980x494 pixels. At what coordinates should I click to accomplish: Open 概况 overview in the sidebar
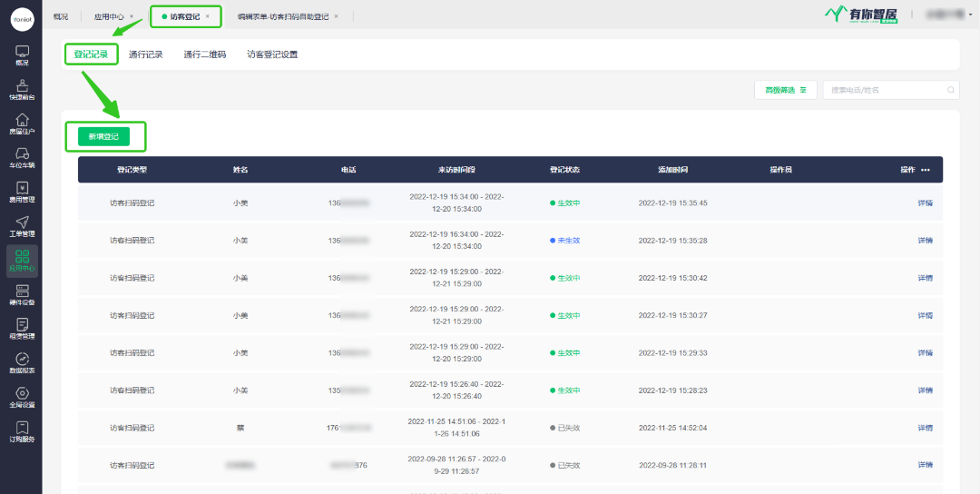pos(21,55)
